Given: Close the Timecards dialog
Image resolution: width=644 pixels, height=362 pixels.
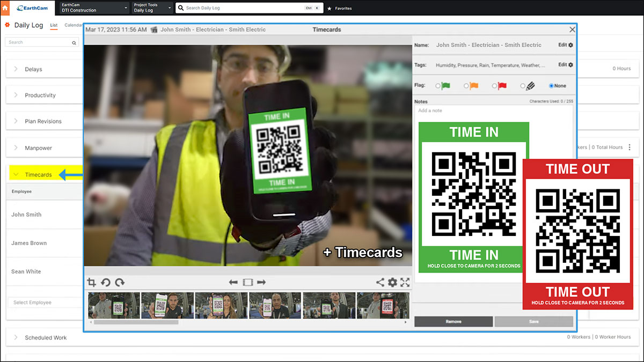Looking at the screenshot, I should pos(572,30).
